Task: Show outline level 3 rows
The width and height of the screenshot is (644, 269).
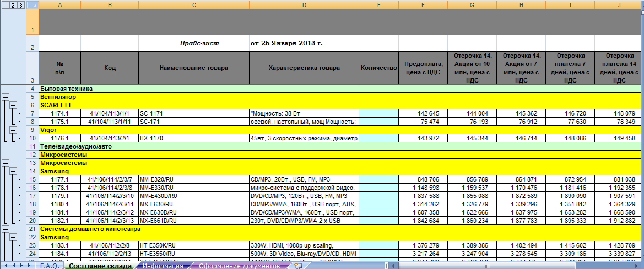Action: click(20, 5)
